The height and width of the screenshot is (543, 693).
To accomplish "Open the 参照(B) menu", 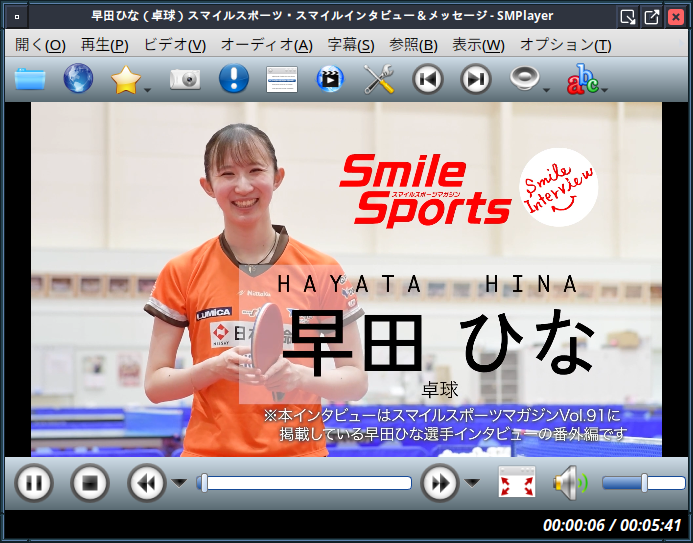I will 413,45.
